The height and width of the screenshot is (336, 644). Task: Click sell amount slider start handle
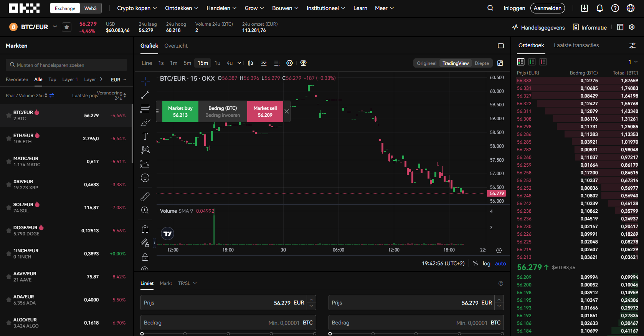tap(330, 334)
